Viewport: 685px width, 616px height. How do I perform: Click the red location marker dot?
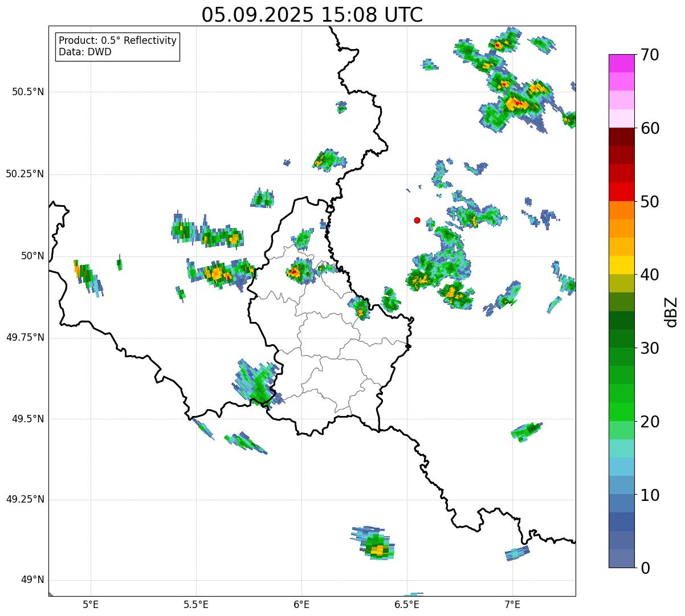(417, 221)
